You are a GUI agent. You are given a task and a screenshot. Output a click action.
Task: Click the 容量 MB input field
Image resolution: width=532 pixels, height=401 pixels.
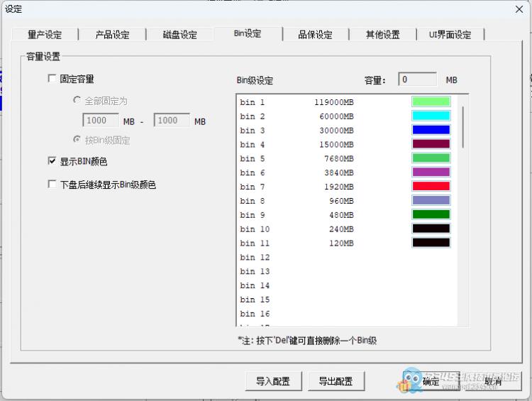[417, 79]
